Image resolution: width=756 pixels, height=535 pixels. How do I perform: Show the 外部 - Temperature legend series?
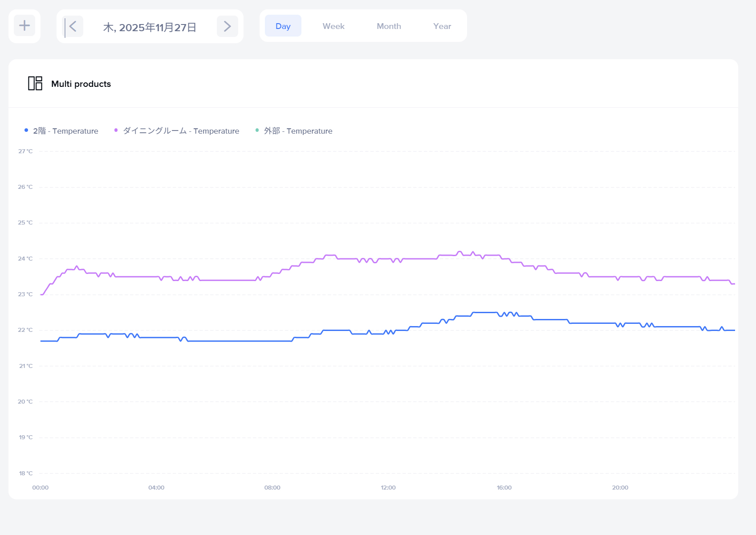(298, 131)
